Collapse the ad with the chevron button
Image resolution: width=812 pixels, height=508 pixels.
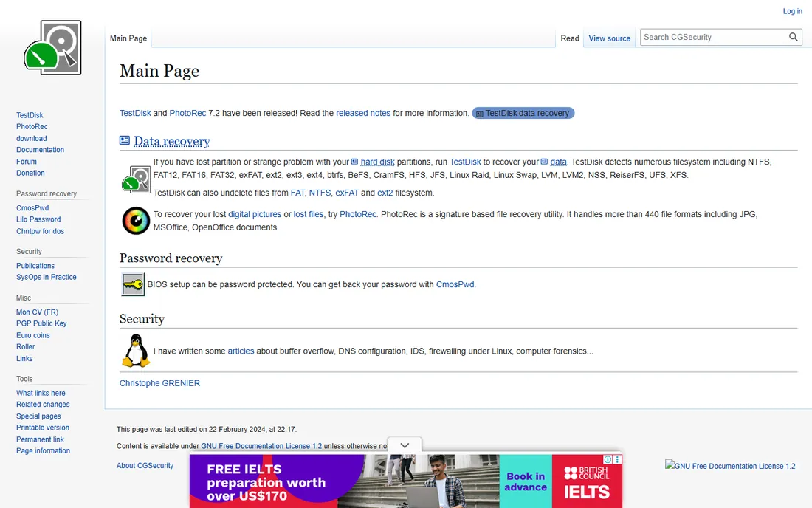tap(405, 445)
